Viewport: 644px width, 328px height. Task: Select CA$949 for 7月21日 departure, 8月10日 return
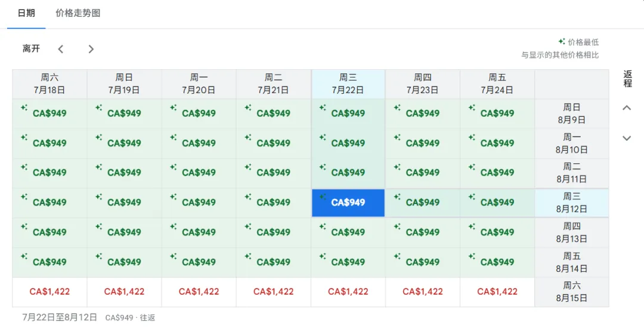pyautogui.click(x=274, y=143)
